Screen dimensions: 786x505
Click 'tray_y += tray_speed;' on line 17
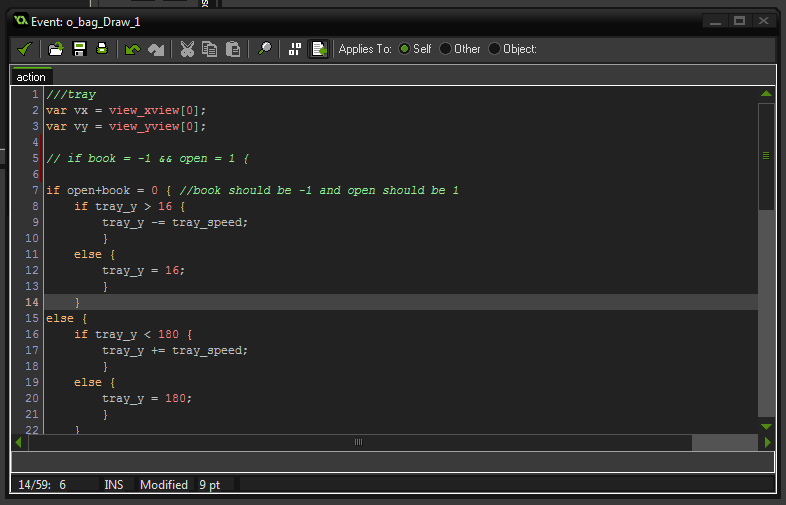pyautogui.click(x=175, y=351)
